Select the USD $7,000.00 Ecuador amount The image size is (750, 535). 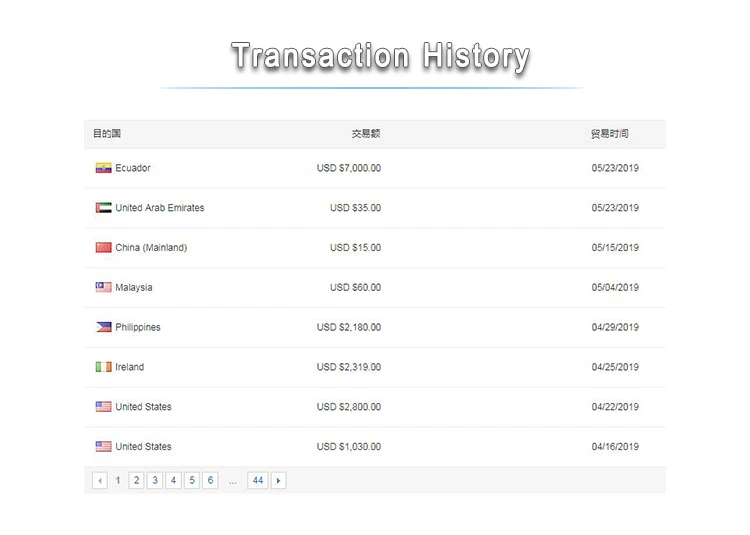point(348,168)
